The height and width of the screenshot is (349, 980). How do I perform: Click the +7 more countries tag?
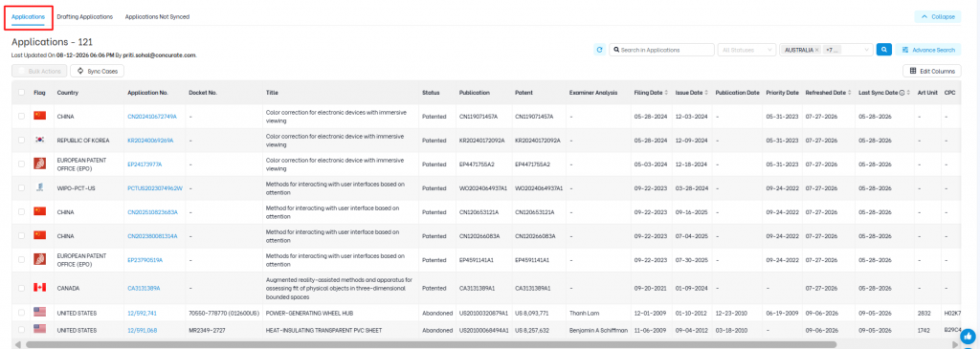click(832, 50)
